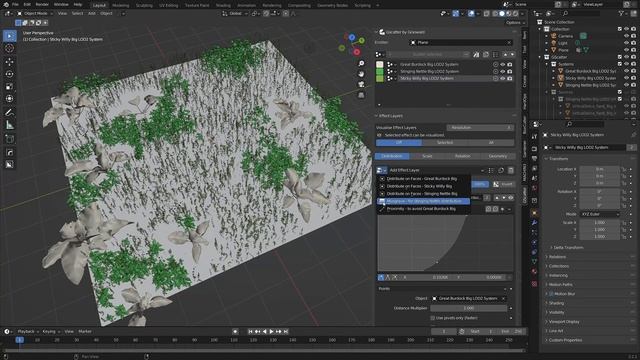Switch perspective/orthographic grid icon in viewport
Image resolution: width=640 pixels, height=360 pixels.
(x=361, y=95)
